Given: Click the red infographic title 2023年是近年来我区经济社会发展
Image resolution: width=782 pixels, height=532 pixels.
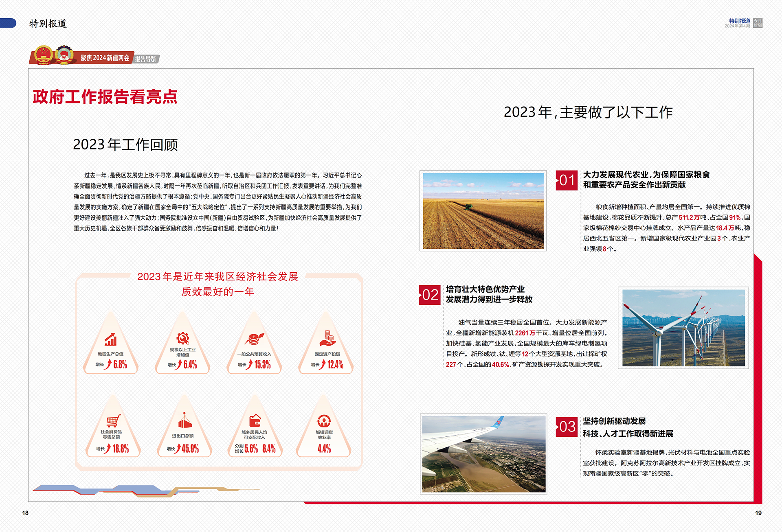Looking at the screenshot, I should pos(218,277).
